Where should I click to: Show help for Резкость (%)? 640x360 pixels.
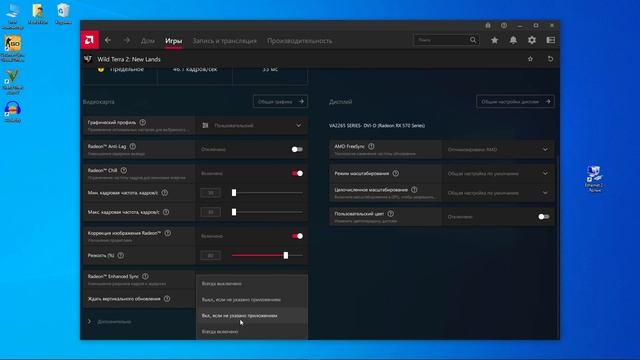click(121, 256)
